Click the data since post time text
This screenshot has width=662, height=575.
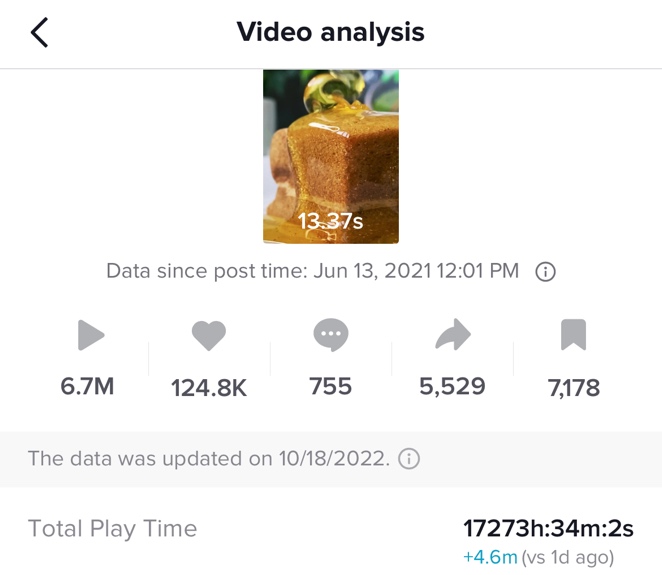click(x=312, y=271)
